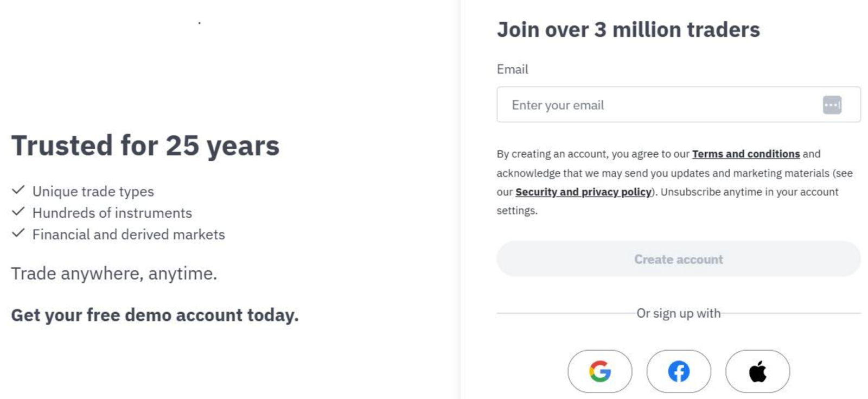The height and width of the screenshot is (399, 868).
Task: Select the Google logo button
Action: coord(601,371)
